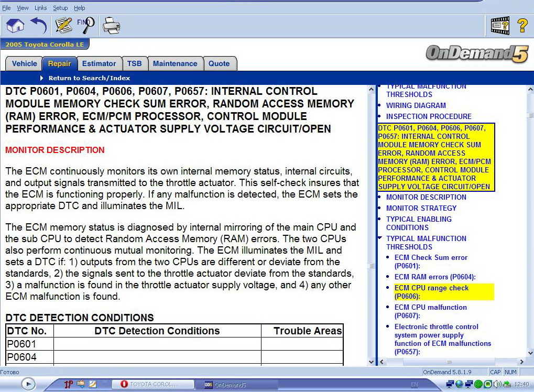Open ECM Check Sum error (P0601) link

431,262
